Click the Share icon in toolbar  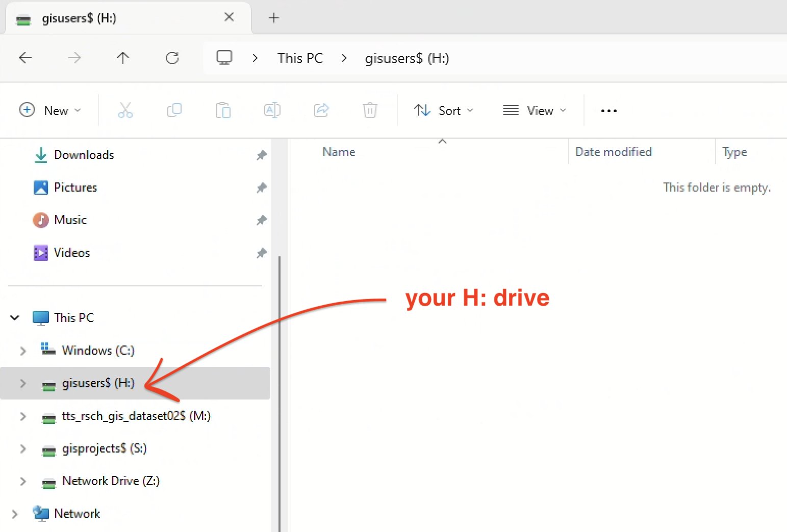point(321,110)
